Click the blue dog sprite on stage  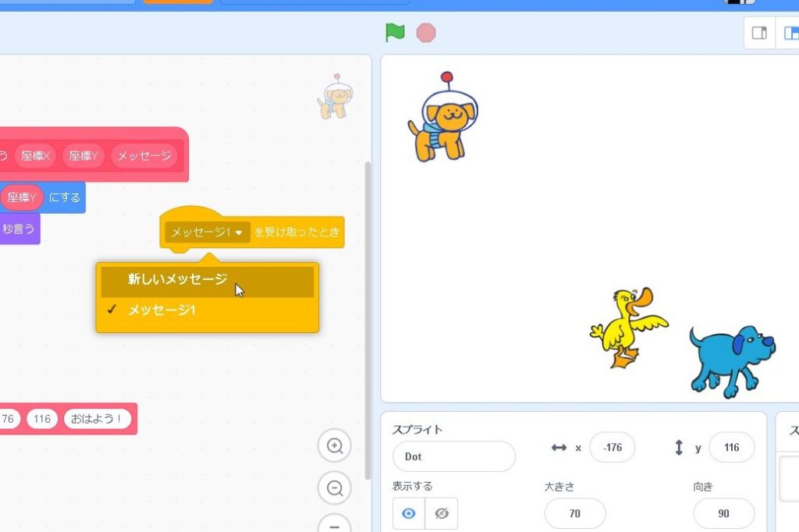pos(731,360)
